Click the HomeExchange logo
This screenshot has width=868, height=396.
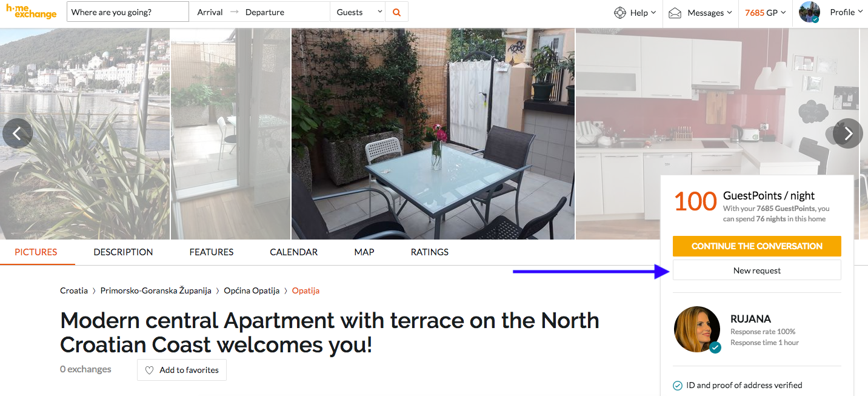click(x=32, y=12)
